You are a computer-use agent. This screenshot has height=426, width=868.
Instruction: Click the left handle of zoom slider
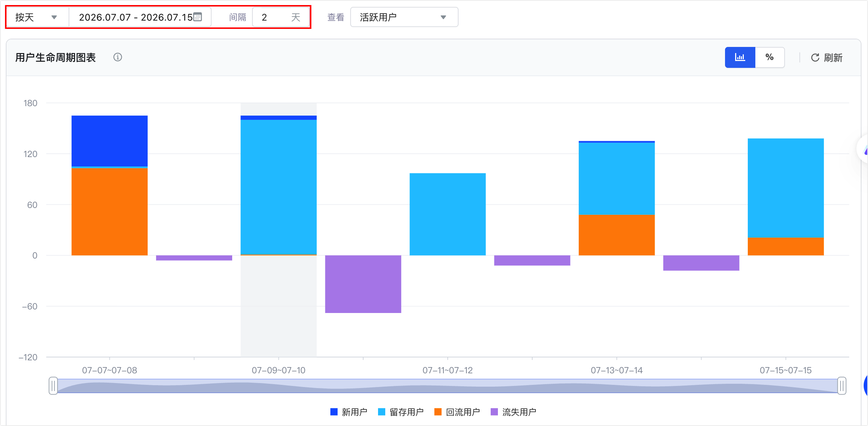tap(53, 386)
